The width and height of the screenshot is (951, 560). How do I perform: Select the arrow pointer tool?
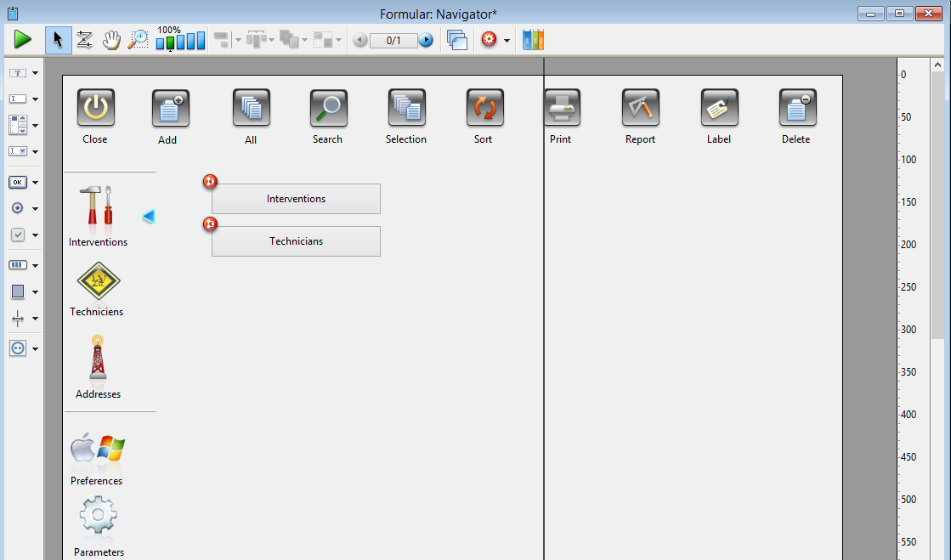(58, 40)
